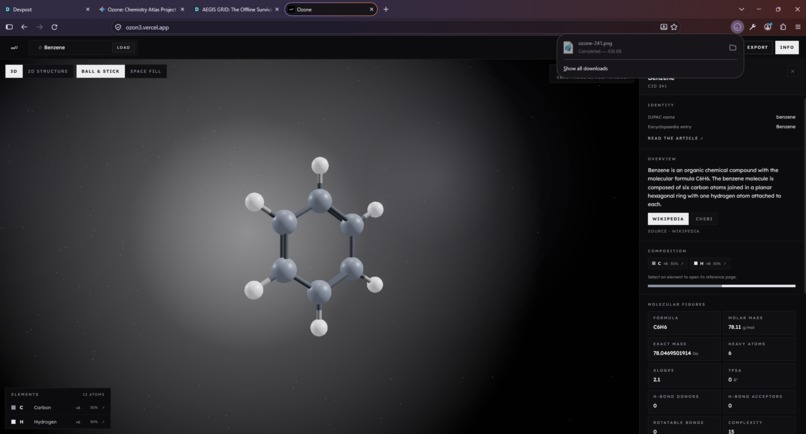
Task: Switch to the 3D view mode
Action: click(x=14, y=71)
